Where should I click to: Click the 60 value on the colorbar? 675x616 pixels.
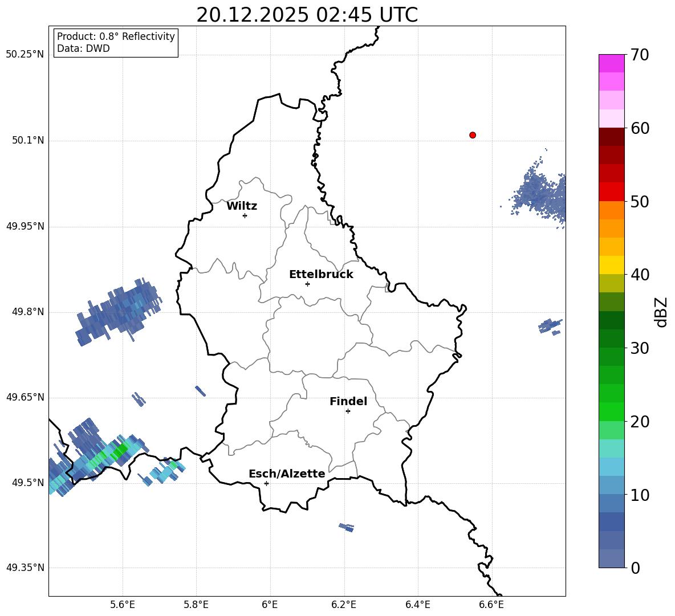[640, 128]
